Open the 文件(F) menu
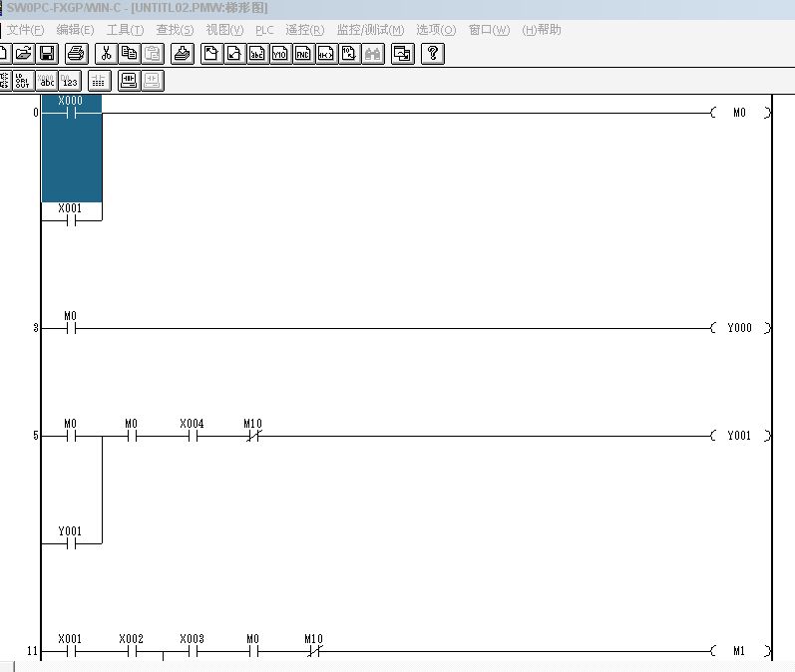795x672 pixels. (x=25, y=30)
